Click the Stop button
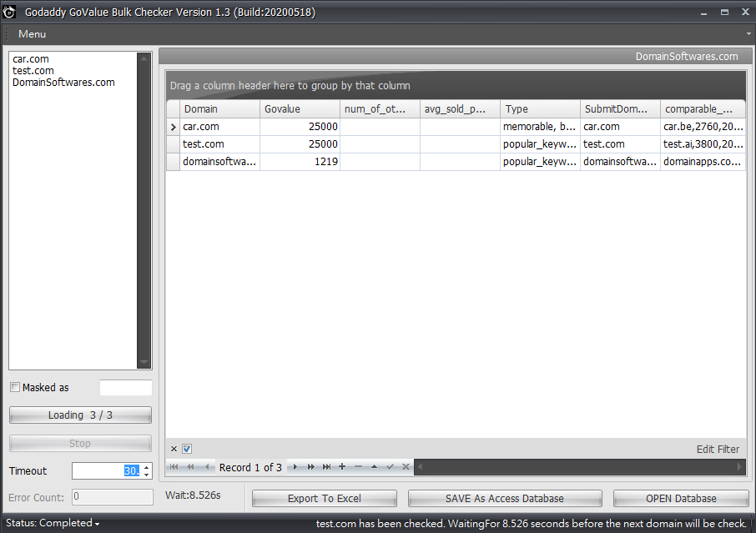The height and width of the screenshot is (533, 756). (80, 444)
